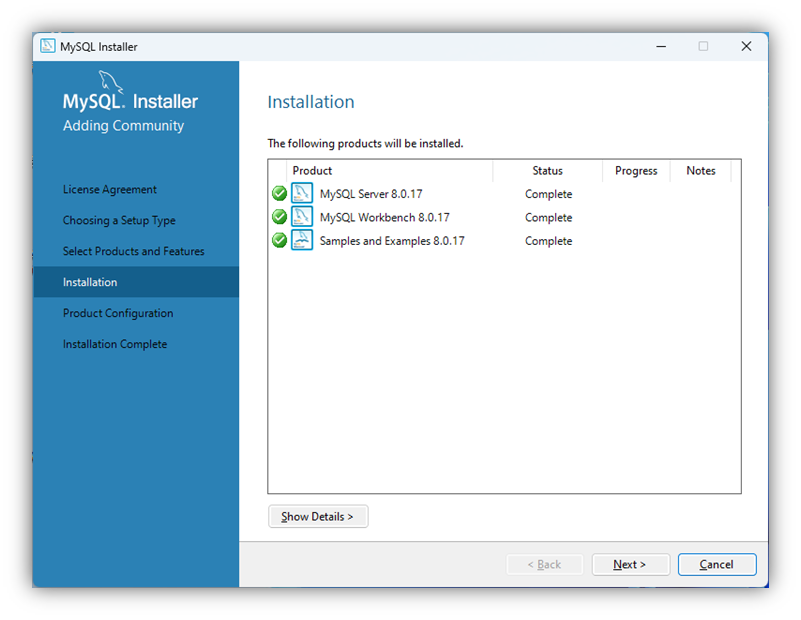Viewport: 801px width, 620px height.
Task: Select the MySQL Workbench product icon
Action: (x=302, y=217)
